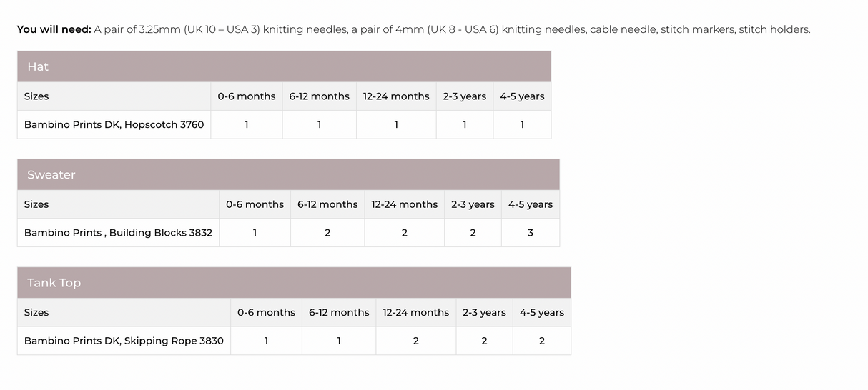868x390 pixels.
Task: Click the Hat table header
Action: [38, 66]
